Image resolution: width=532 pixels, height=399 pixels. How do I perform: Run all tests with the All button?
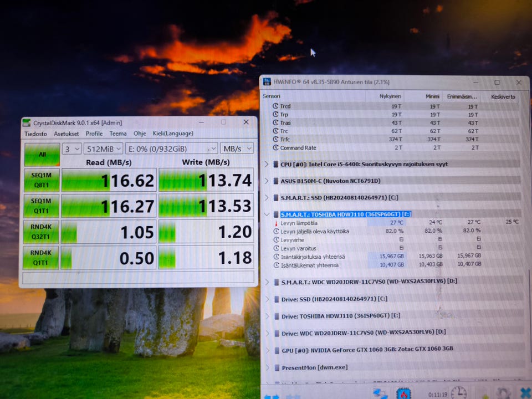pyautogui.click(x=42, y=155)
